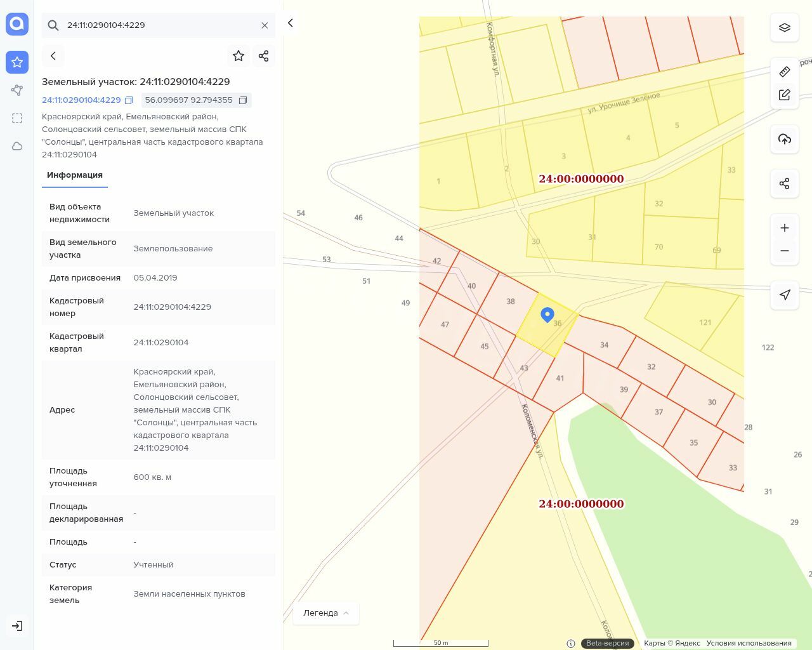Share the map using right toolbar icon
This screenshot has height=650, width=812.
click(x=784, y=183)
